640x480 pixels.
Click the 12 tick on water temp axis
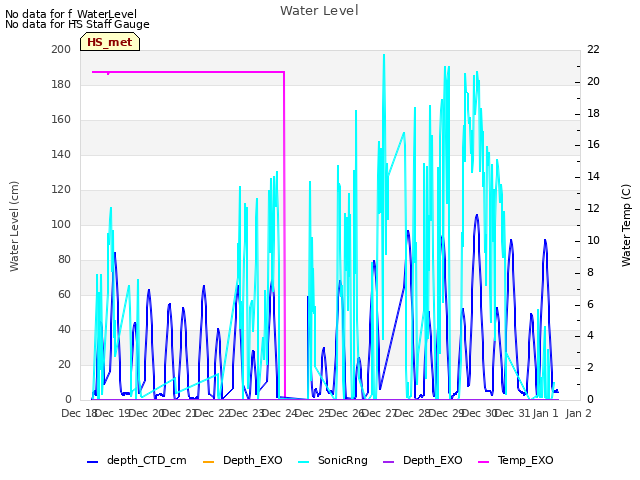593,209
